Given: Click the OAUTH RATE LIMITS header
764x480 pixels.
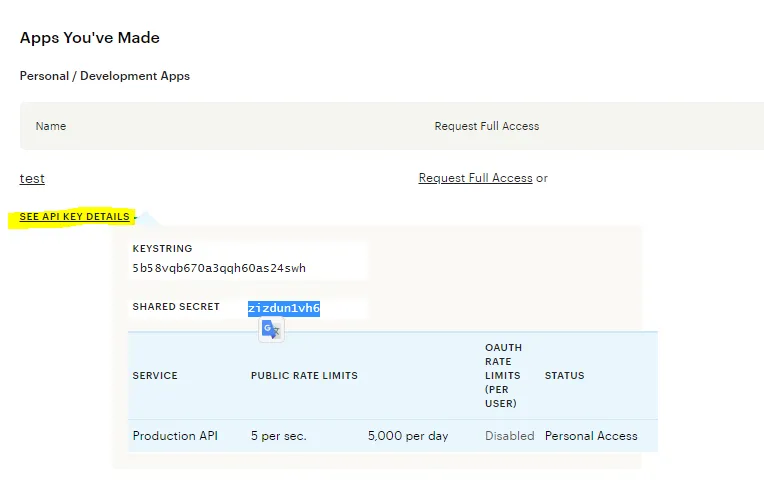Looking at the screenshot, I should coord(503,375).
